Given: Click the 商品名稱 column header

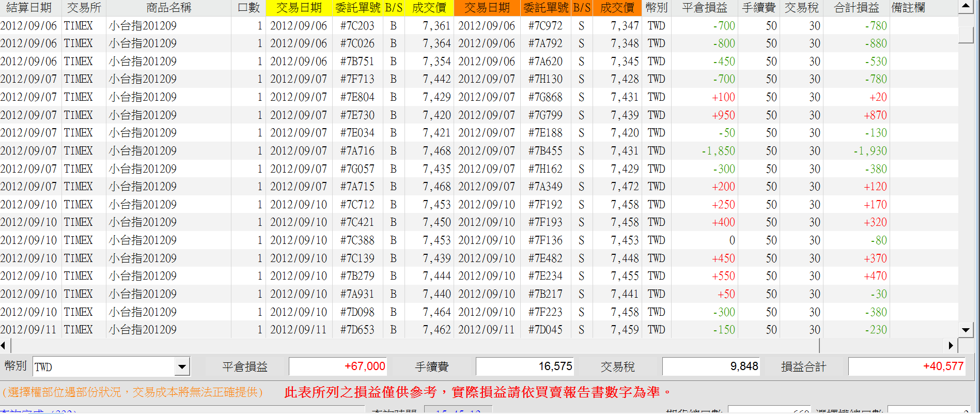Looking at the screenshot, I should tap(168, 8).
